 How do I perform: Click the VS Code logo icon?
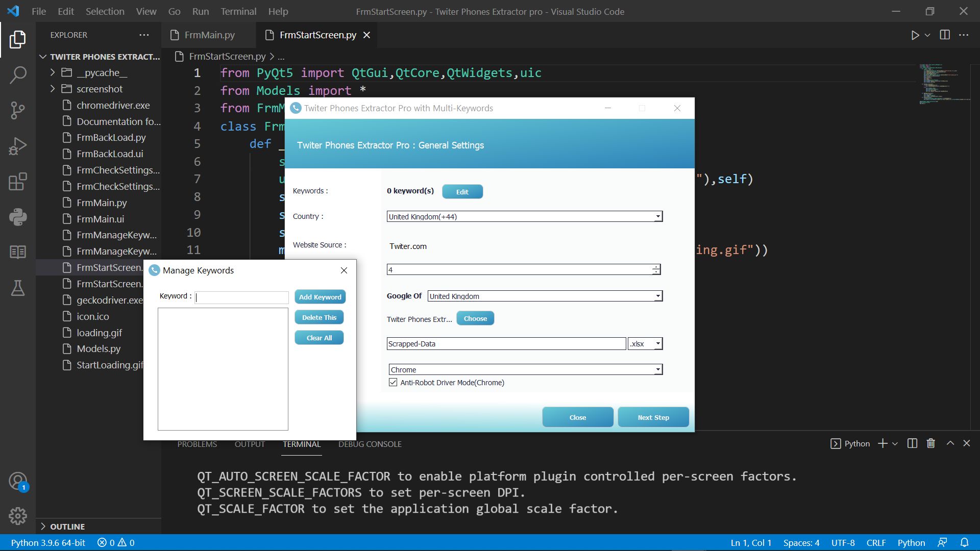pos(13,11)
